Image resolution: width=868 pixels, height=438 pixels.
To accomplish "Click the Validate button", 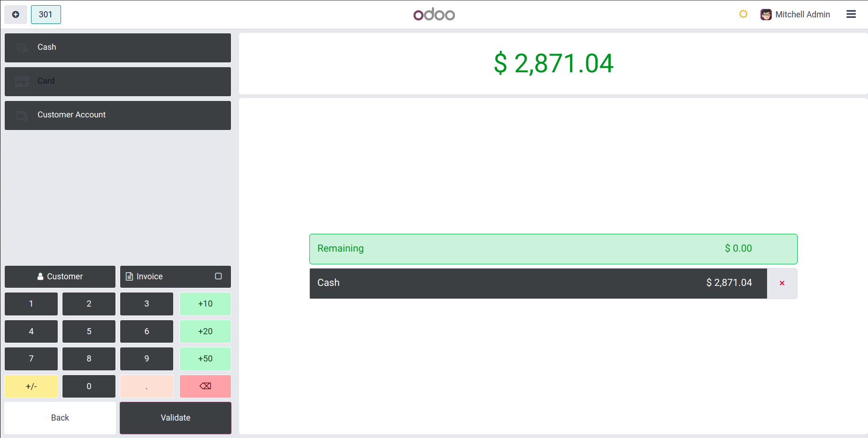I will (x=176, y=418).
